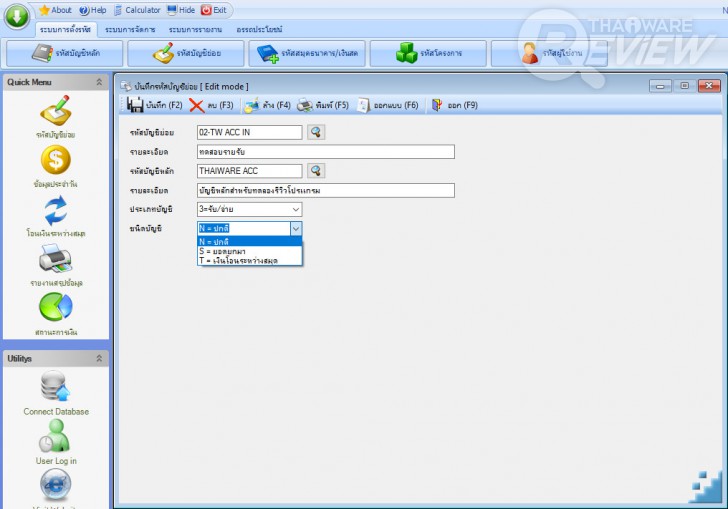Open รหัสโครงการ green cubes button
Viewport: 728px width, 509px height.
click(428, 53)
